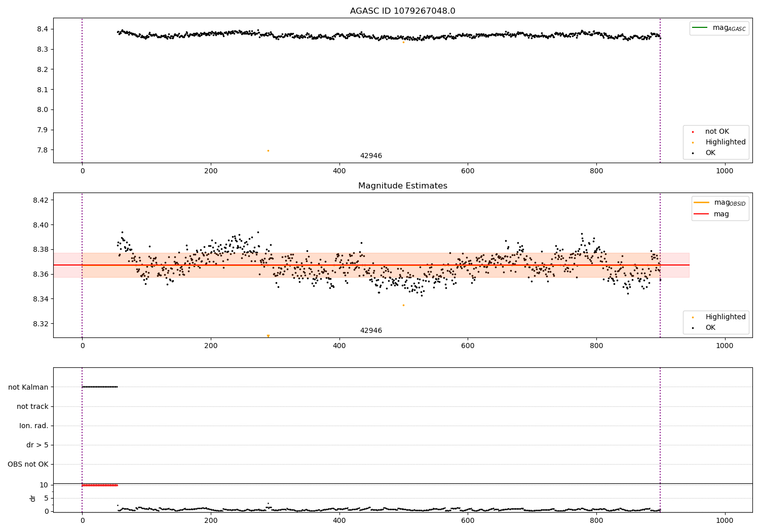Click the orange point near 8.335 in Magnitude Estimates
This screenshot has width=760, height=532.
[403, 305]
